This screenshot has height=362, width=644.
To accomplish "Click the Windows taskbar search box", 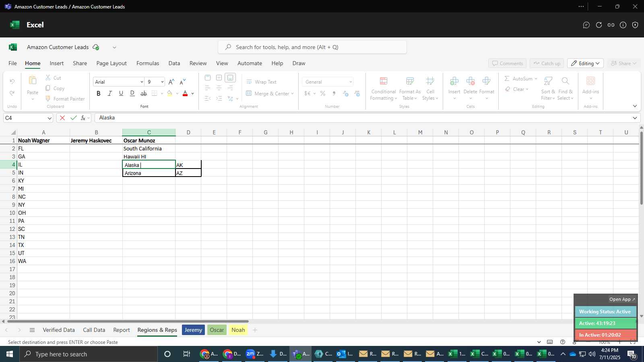I will [89, 354].
